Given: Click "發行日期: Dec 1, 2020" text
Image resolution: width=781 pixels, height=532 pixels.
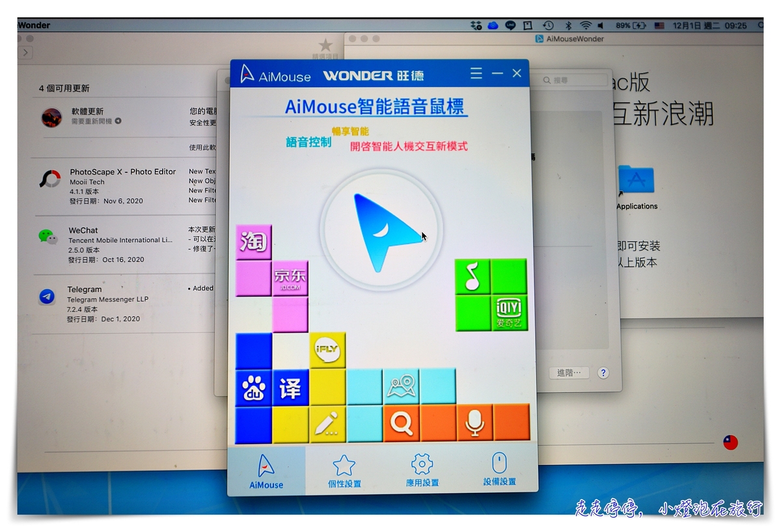Looking at the screenshot, I should pyautogui.click(x=103, y=319).
